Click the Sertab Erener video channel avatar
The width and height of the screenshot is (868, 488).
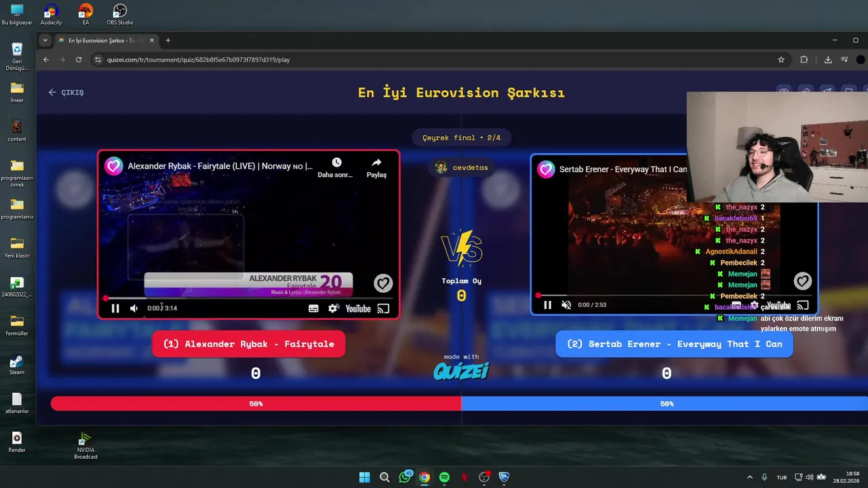(x=546, y=169)
